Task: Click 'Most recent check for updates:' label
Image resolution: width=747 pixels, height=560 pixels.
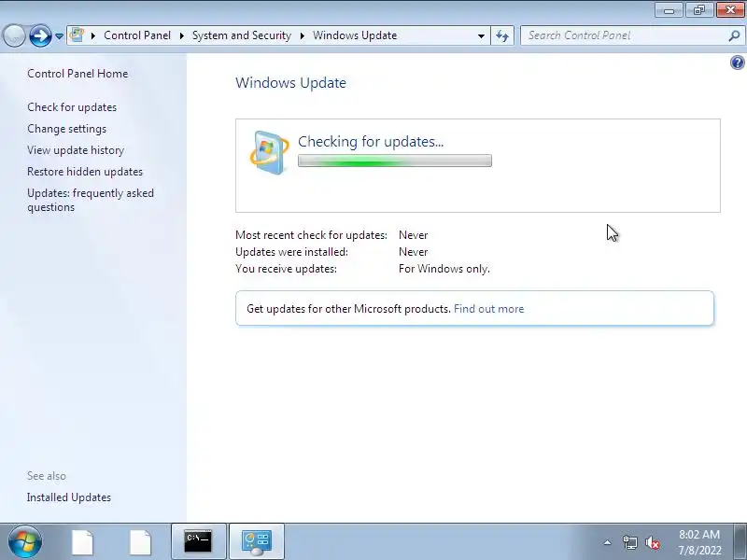Action: point(311,235)
